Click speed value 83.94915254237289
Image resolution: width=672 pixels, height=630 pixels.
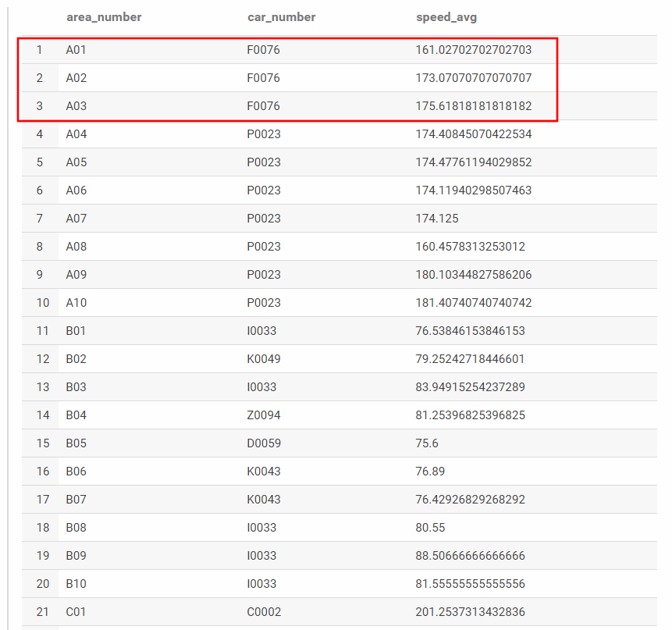point(470,387)
